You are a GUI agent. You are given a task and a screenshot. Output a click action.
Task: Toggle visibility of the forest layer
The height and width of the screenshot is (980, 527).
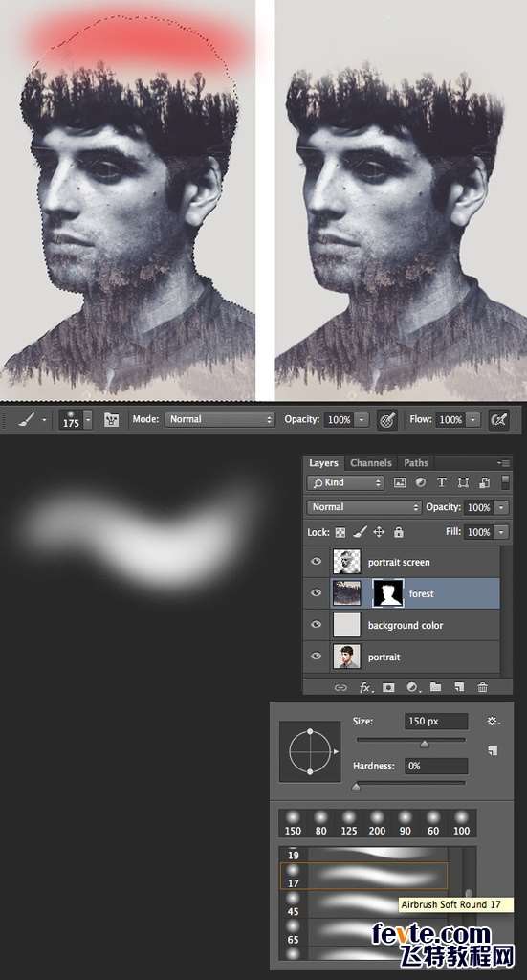316,593
